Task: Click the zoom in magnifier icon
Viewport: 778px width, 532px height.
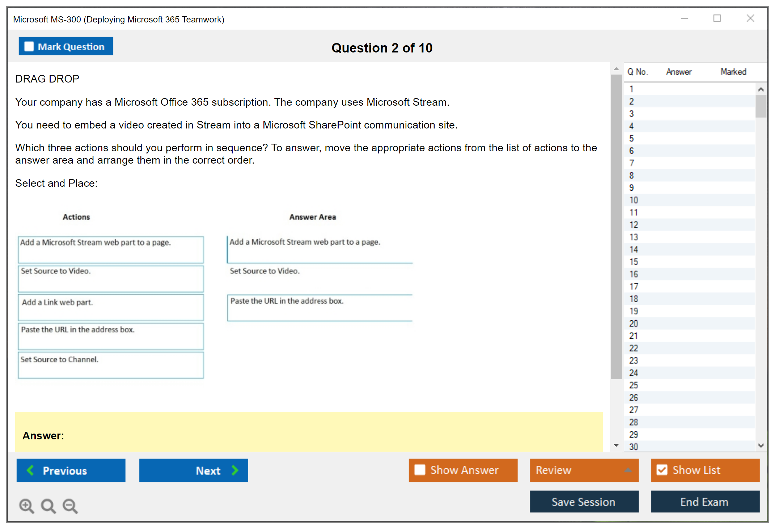Action: (x=26, y=506)
